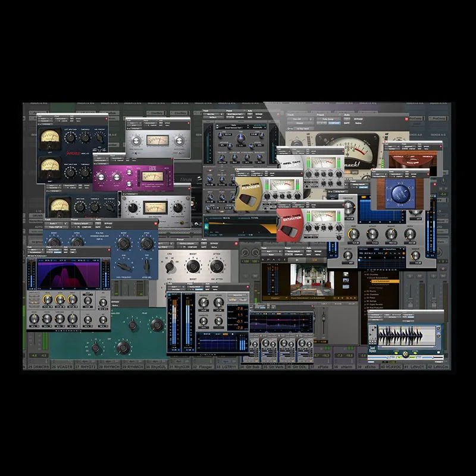Click the key input icon in Smack! header
Screen dimensions: 476x476
coord(290,129)
